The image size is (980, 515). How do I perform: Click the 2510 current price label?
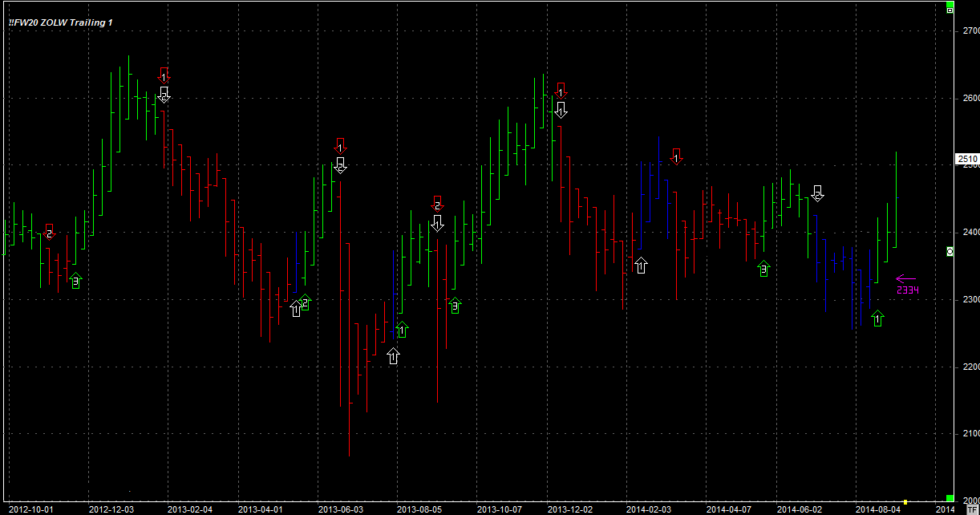point(966,159)
